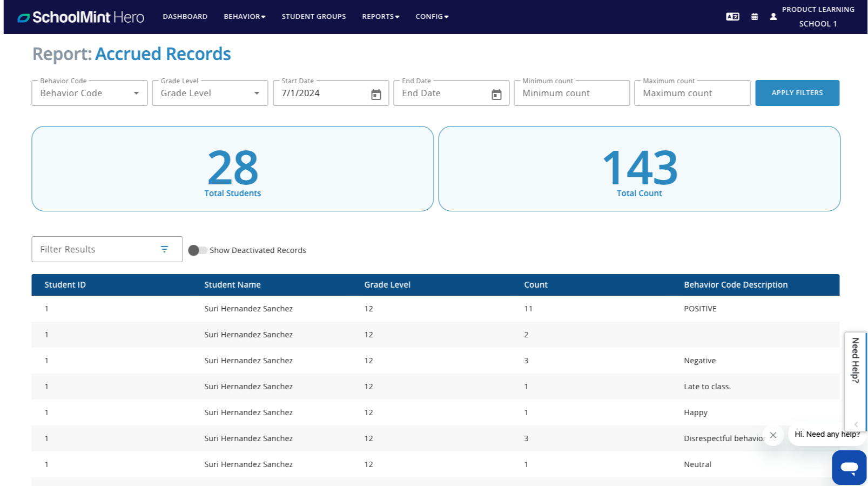Image resolution: width=868 pixels, height=486 pixels.
Task: Click grade level 12 in Negative row
Action: (x=368, y=361)
